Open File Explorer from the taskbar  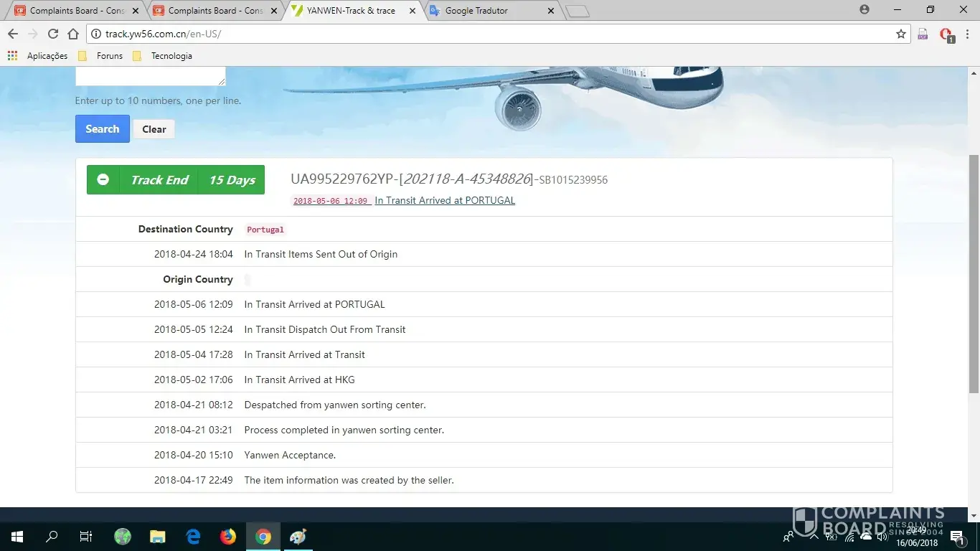click(x=158, y=537)
